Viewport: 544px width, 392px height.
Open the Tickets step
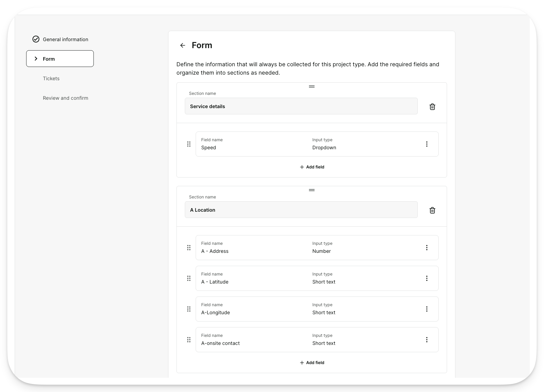pyautogui.click(x=51, y=78)
